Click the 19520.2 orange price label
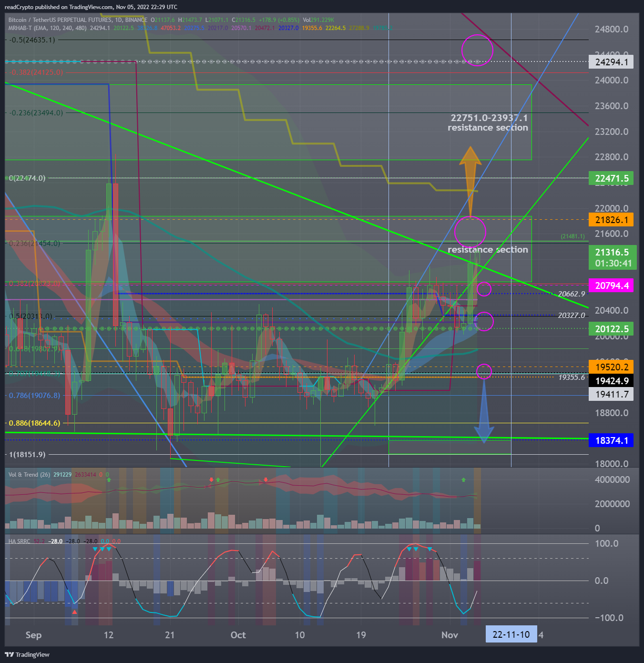 [611, 367]
